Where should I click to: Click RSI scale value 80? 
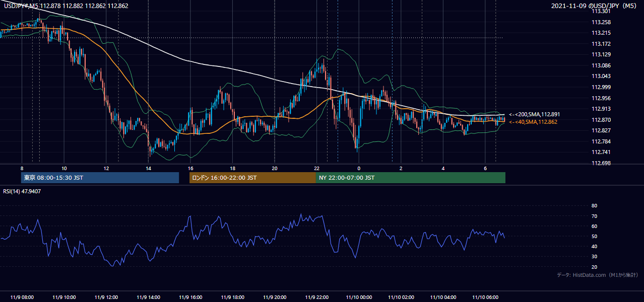coord(594,206)
